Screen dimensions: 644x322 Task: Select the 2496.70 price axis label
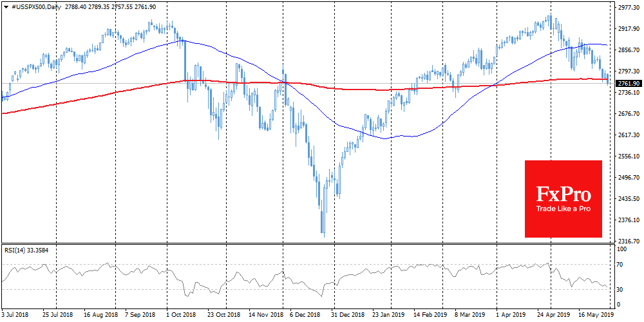tap(629, 178)
